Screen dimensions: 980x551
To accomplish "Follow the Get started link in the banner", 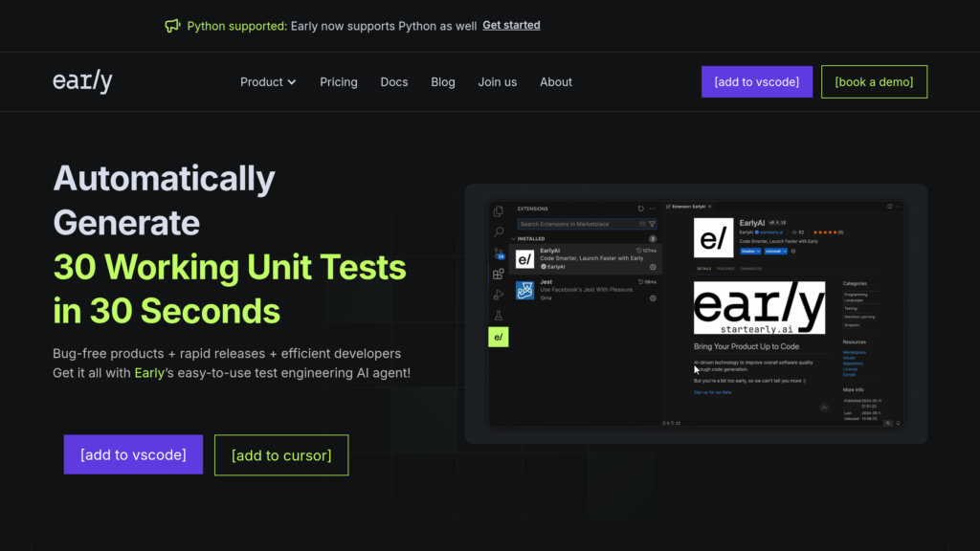I will 511,26.
